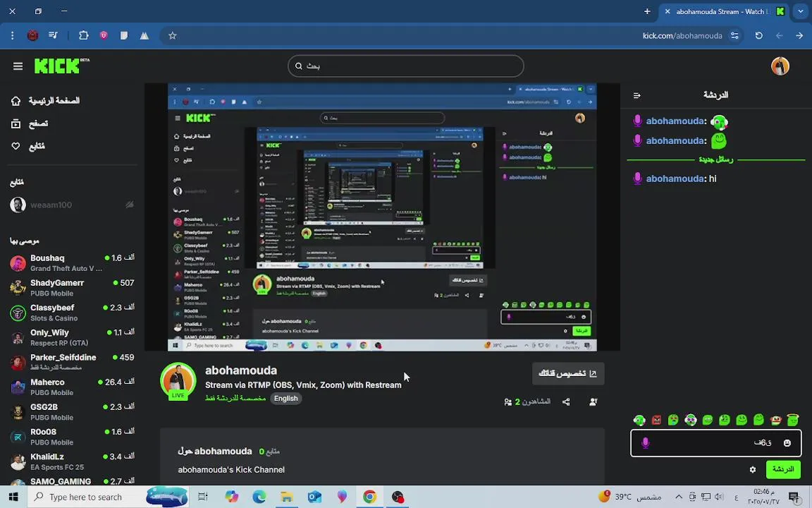Open Parker_Seifddine recommended channel
Viewport: 812px width, 508px height.
[72, 363]
